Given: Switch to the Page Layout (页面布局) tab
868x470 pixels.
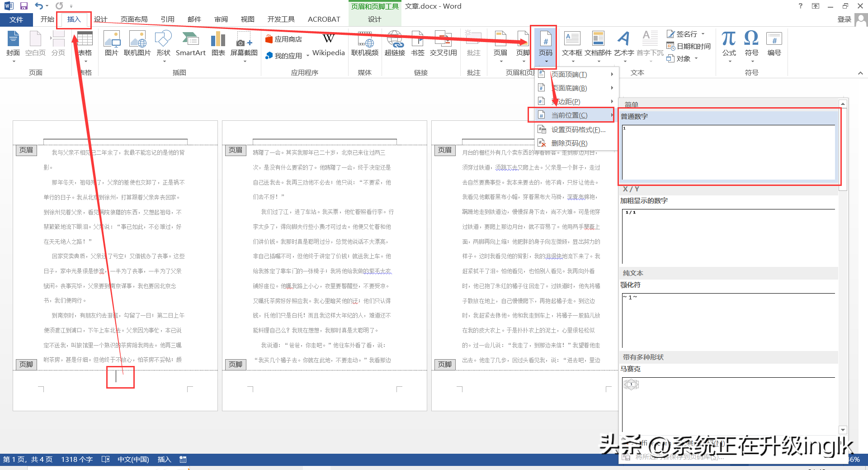Looking at the screenshot, I should (x=134, y=19).
